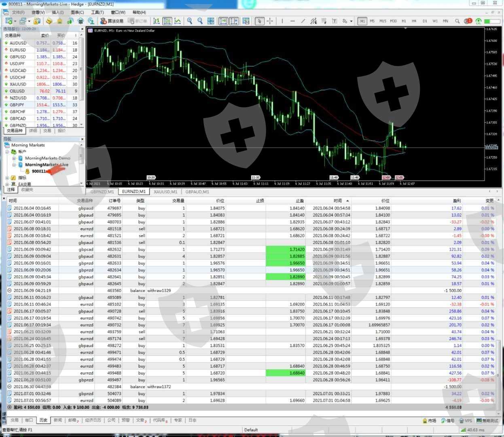Switch chart to line chart mode
Image resolution: width=504 pixels, height=437 pixels.
pyautogui.click(x=178, y=21)
